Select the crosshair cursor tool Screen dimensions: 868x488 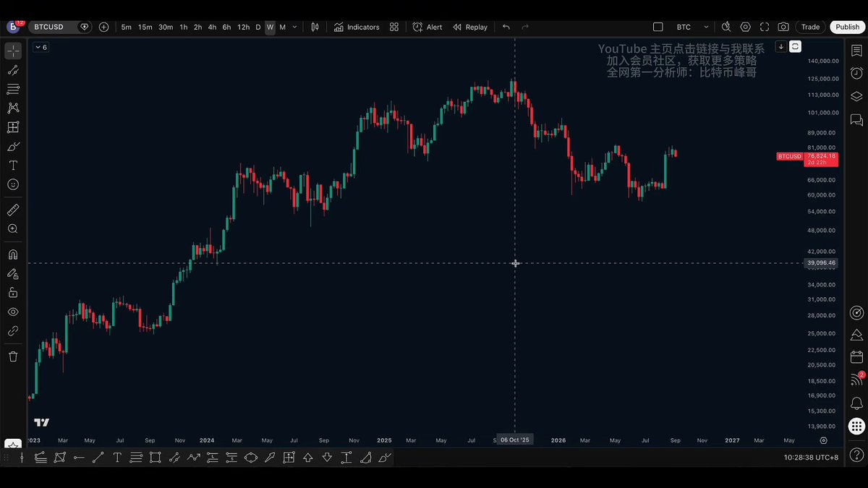(13, 51)
